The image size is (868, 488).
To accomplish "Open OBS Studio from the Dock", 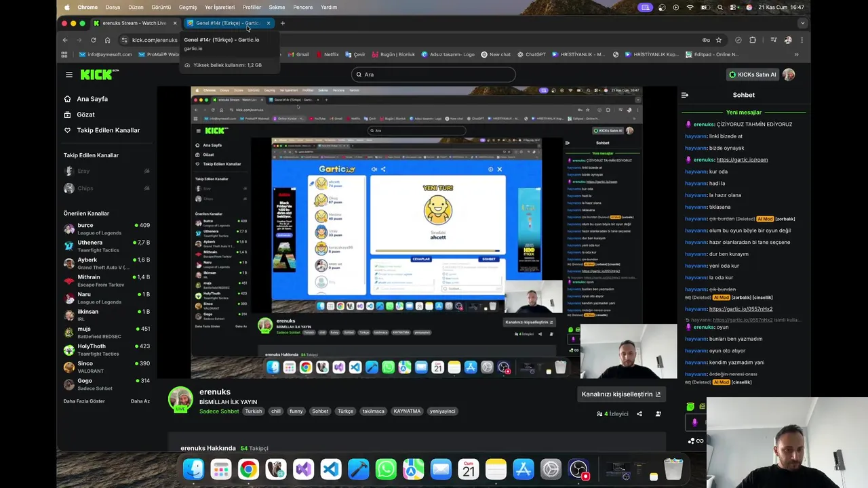I will pyautogui.click(x=578, y=469).
